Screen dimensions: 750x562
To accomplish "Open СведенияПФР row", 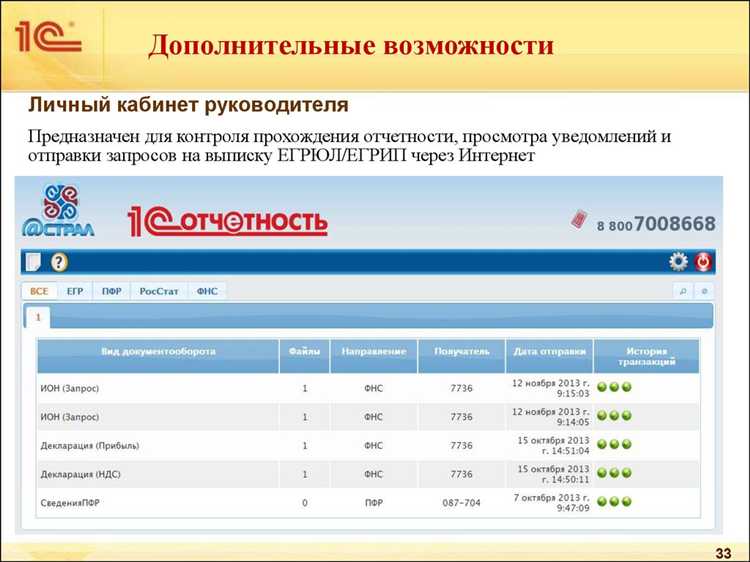I will 368,503.
